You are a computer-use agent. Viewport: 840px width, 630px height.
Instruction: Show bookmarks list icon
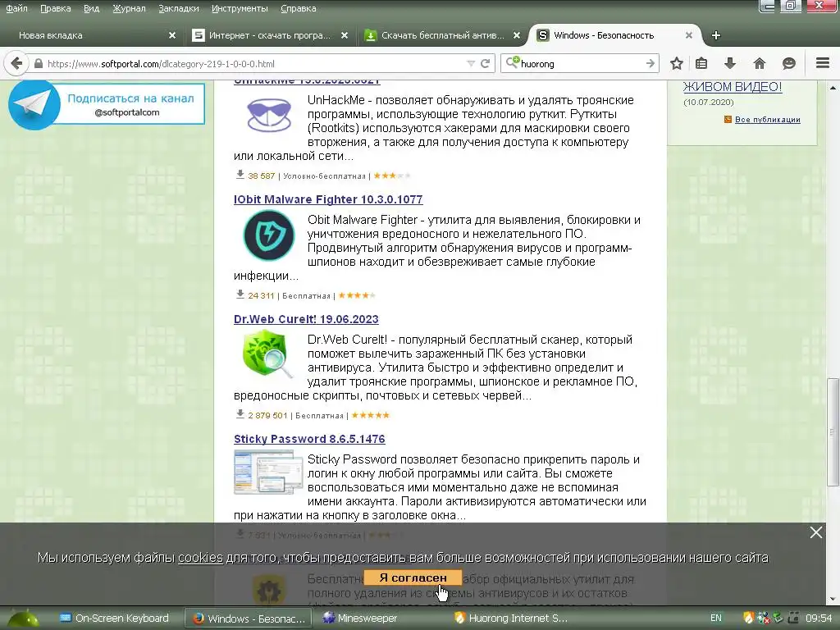click(701, 63)
